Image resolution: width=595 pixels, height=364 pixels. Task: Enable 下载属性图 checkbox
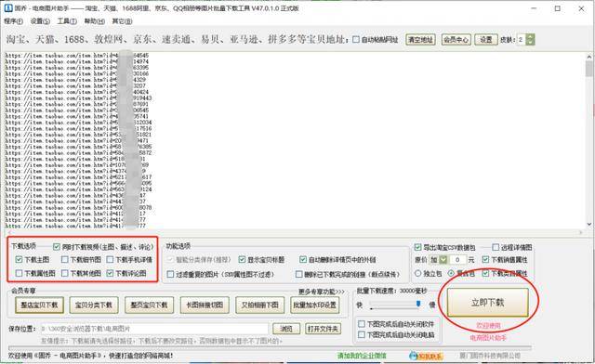(19, 273)
